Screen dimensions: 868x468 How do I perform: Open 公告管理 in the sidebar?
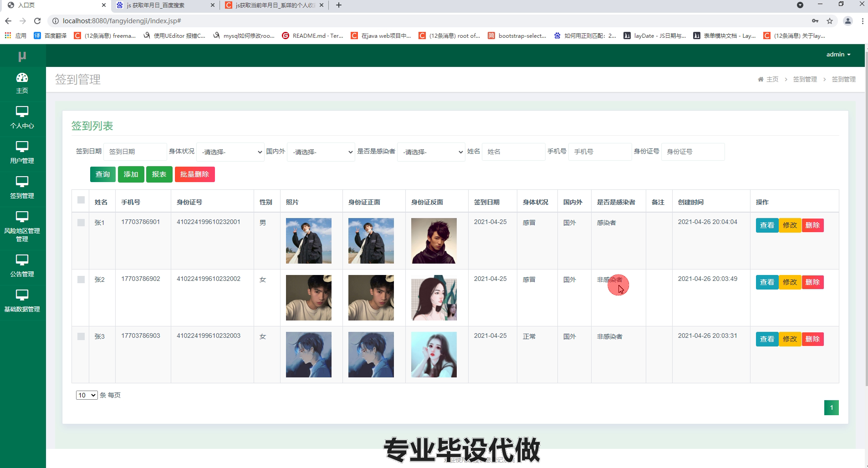(22, 266)
